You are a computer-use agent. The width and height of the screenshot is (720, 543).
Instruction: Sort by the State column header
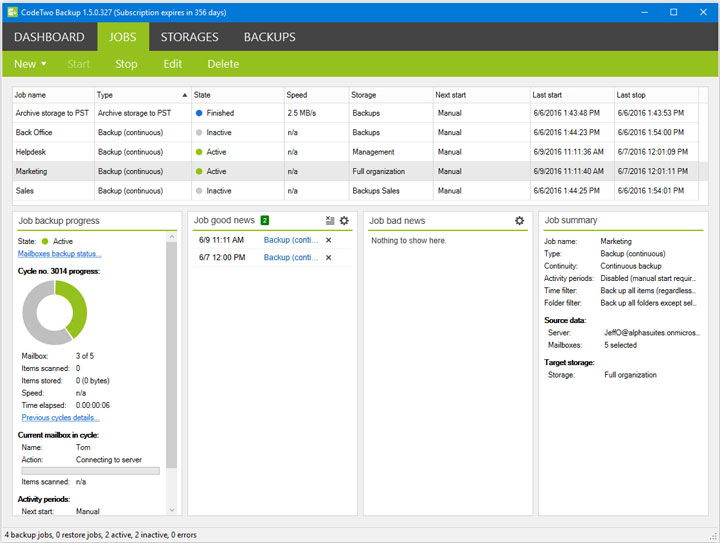[x=237, y=95]
